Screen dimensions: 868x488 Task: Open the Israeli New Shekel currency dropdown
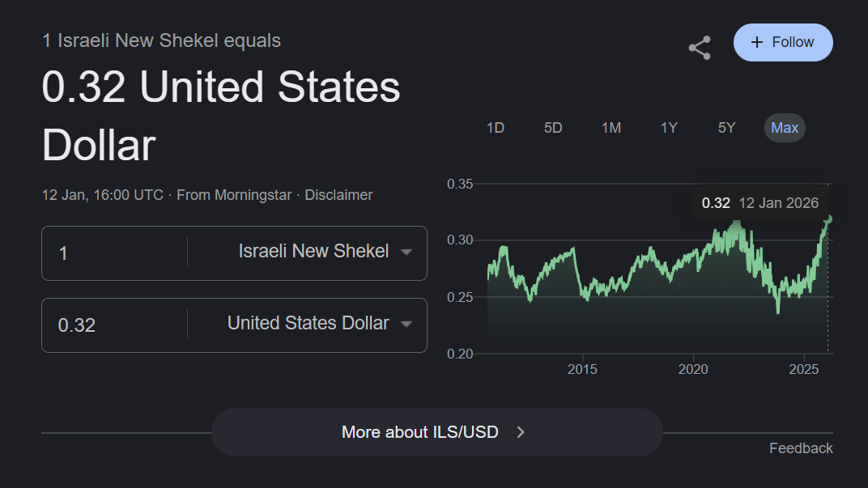coord(325,252)
